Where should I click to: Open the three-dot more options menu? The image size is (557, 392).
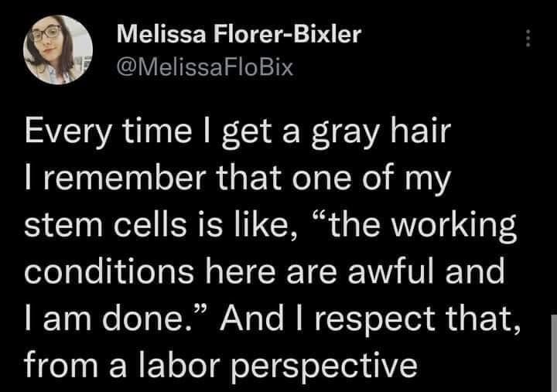pos(528,38)
